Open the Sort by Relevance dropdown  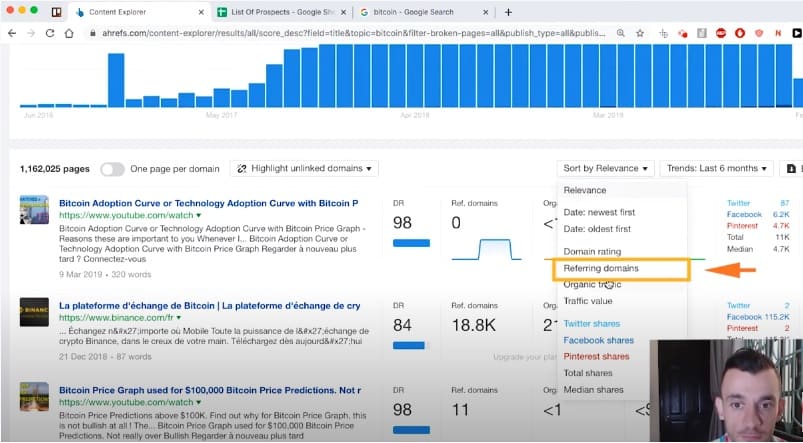(x=605, y=168)
